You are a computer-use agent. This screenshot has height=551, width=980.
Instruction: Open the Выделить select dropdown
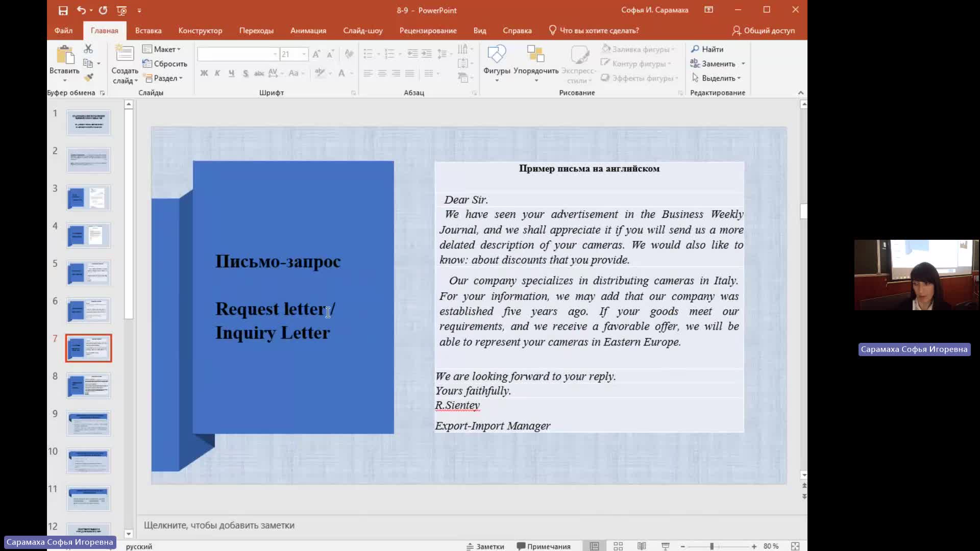[716, 78]
